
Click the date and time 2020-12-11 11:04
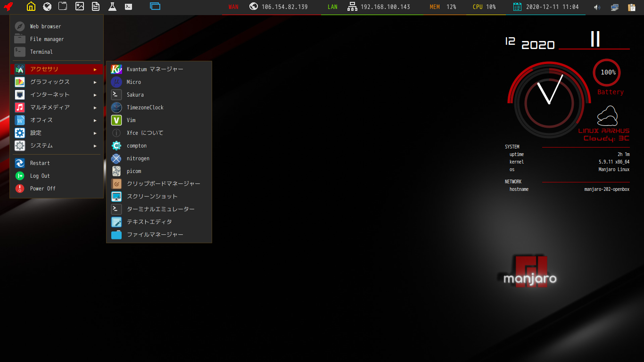(x=552, y=7)
